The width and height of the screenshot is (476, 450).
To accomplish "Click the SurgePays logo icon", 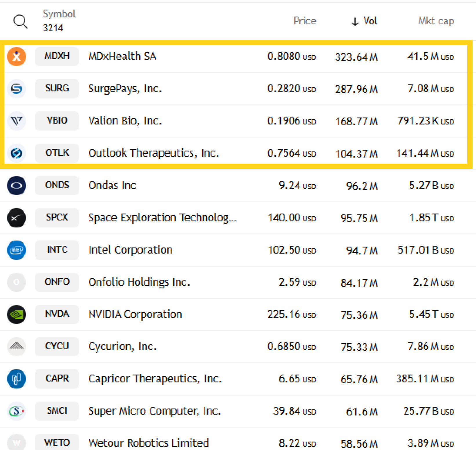I will pos(17,89).
